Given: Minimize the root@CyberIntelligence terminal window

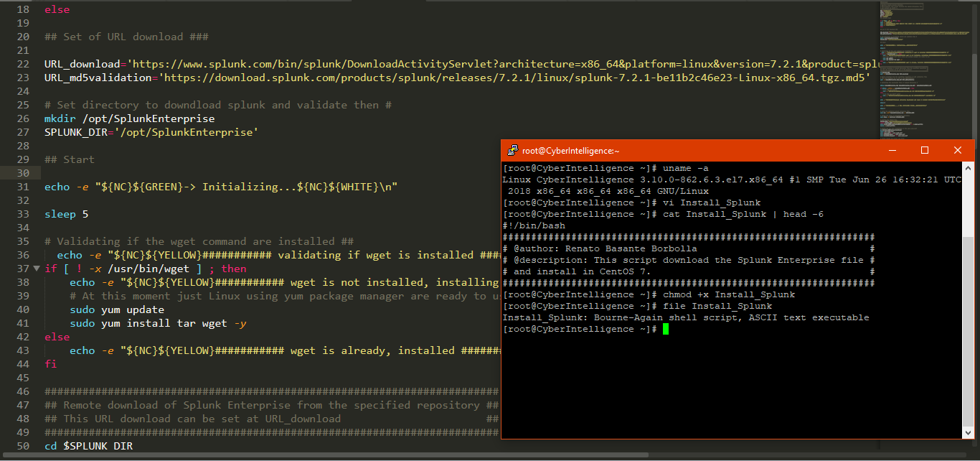Looking at the screenshot, I should point(892,151).
